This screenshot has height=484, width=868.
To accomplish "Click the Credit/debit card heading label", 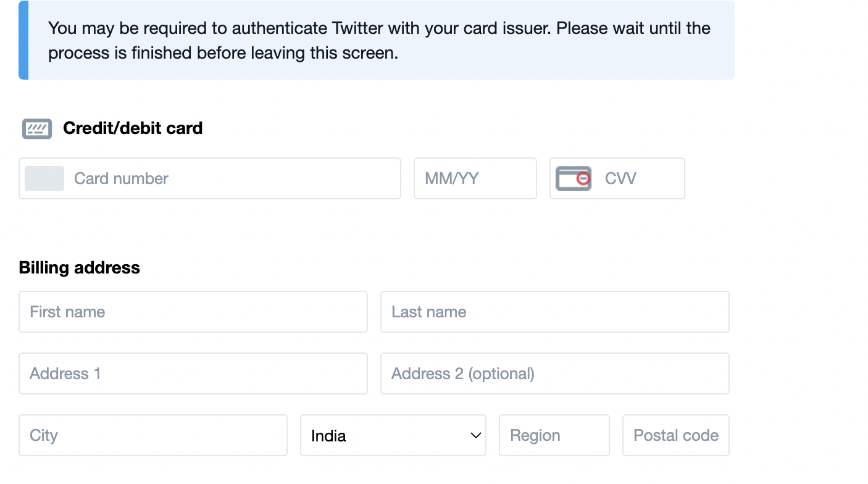I will (x=133, y=128).
